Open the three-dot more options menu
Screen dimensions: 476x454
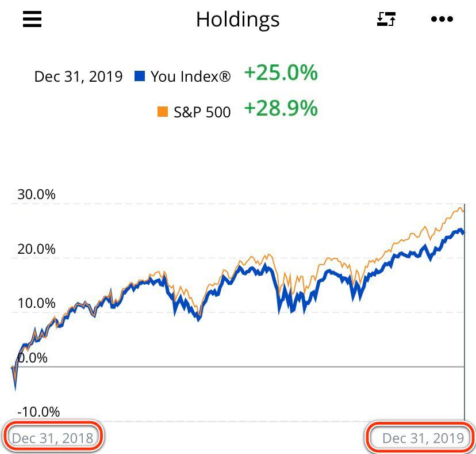(442, 20)
